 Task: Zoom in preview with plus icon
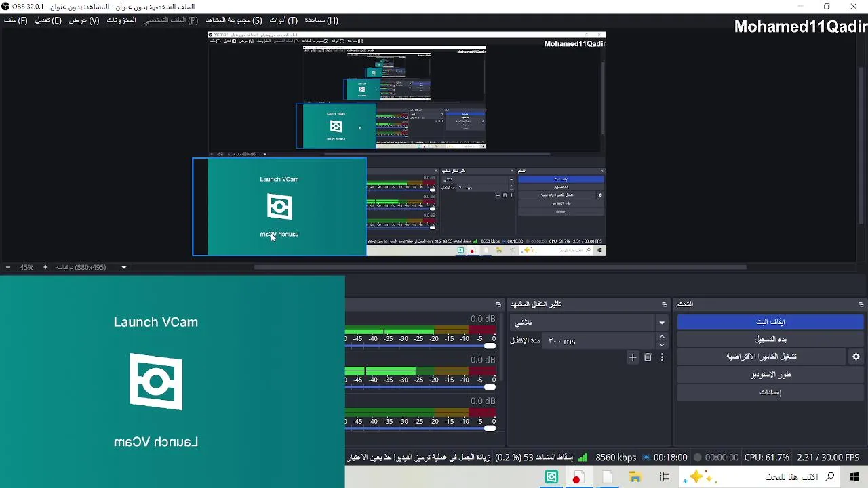[45, 267]
